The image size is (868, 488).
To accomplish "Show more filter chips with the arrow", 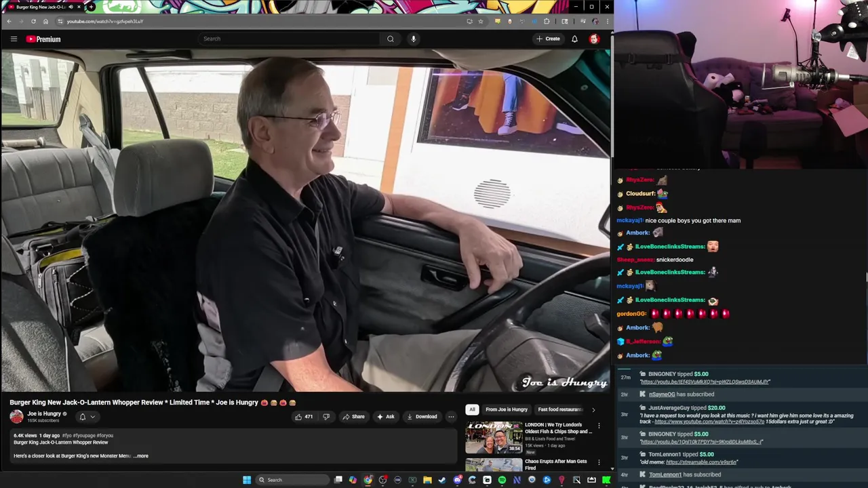I will (593, 409).
